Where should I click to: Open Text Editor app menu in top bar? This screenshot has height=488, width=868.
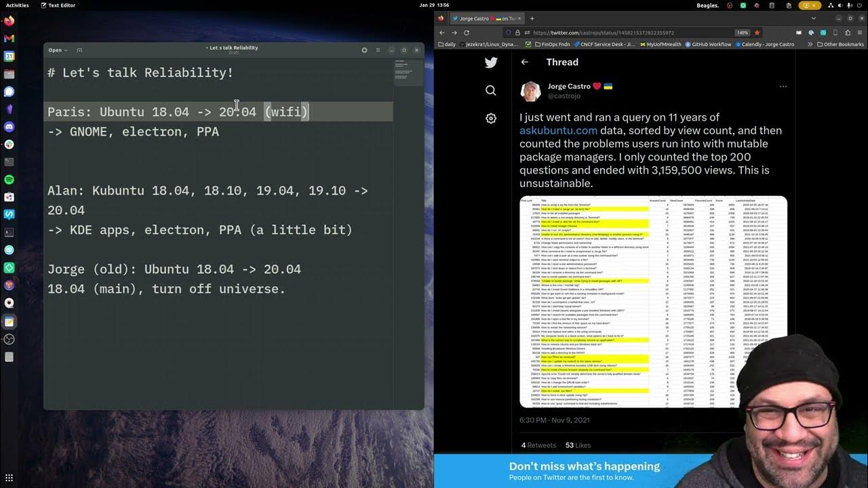(x=58, y=5)
